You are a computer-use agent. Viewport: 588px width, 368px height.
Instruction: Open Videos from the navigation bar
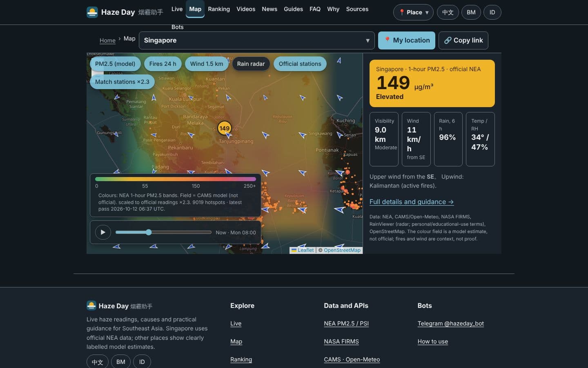pyautogui.click(x=246, y=9)
